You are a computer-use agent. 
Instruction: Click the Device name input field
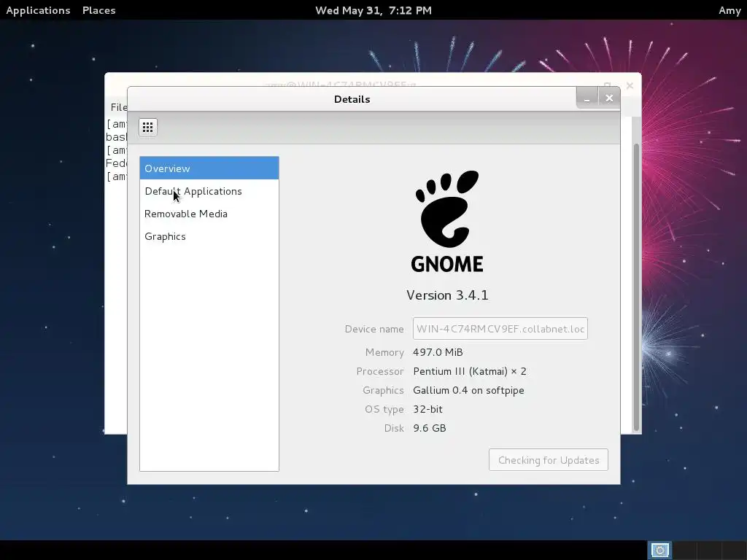(x=500, y=329)
